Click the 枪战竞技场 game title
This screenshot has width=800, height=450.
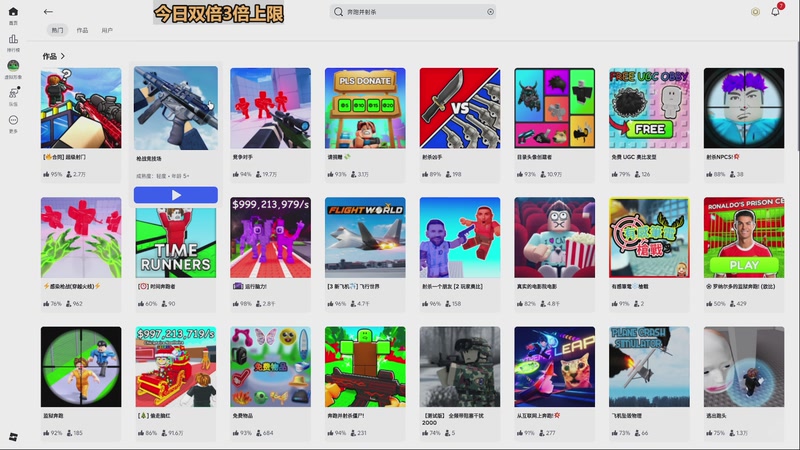click(148, 159)
